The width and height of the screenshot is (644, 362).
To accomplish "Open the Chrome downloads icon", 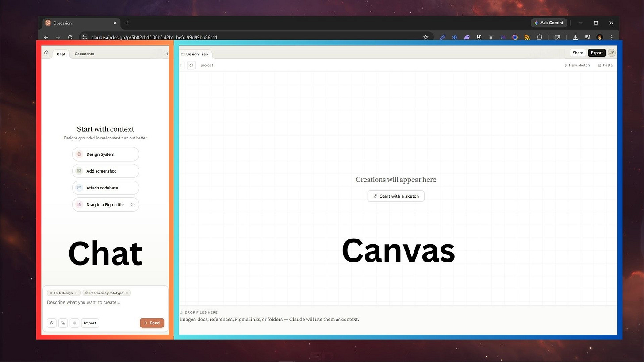I will [575, 37].
